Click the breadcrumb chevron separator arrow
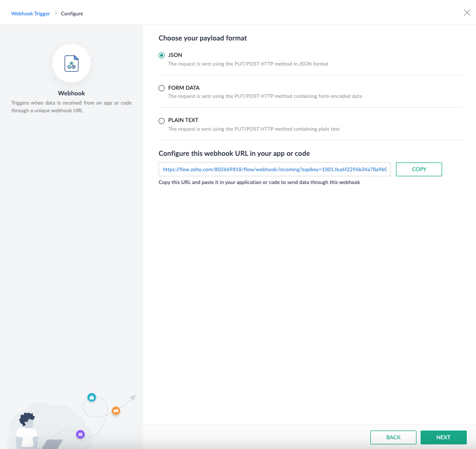The height and width of the screenshot is (449, 476). click(56, 13)
